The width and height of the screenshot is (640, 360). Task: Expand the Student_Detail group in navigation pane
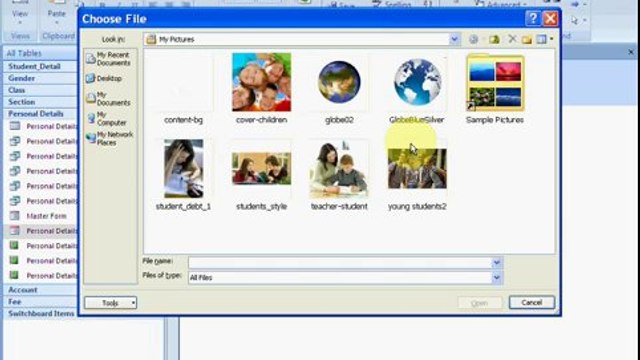[x=40, y=66]
